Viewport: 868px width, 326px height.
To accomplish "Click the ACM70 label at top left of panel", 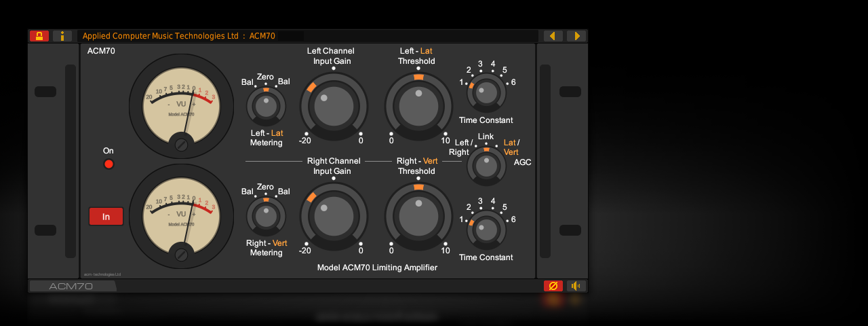I will tap(101, 50).
